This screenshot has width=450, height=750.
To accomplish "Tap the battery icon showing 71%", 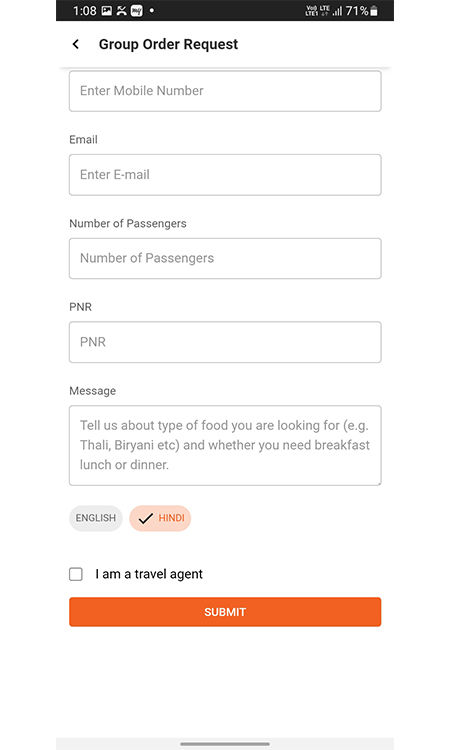I will tap(373, 11).
